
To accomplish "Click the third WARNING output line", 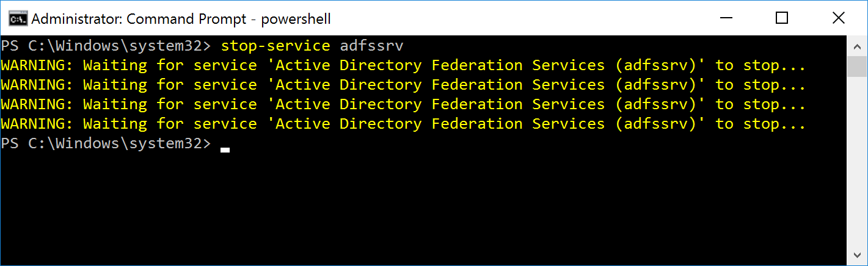I will click(x=403, y=104).
